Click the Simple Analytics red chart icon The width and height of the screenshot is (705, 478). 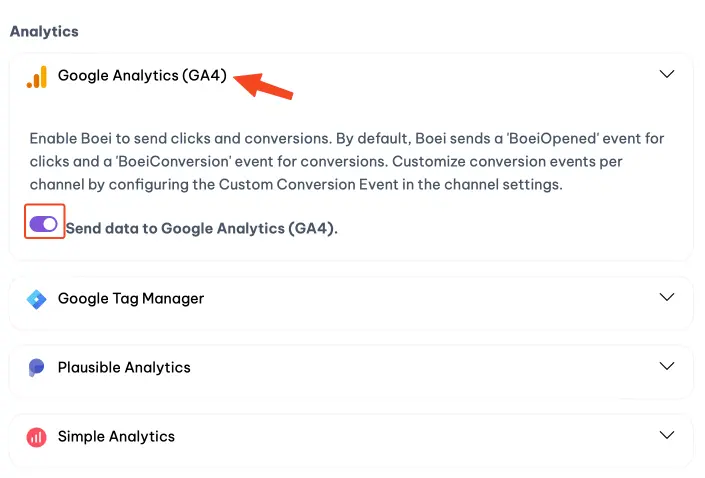pos(36,437)
